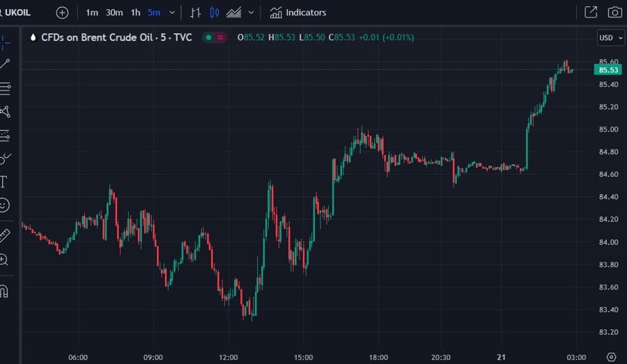Click the 84.00 price axis label

[x=609, y=242]
